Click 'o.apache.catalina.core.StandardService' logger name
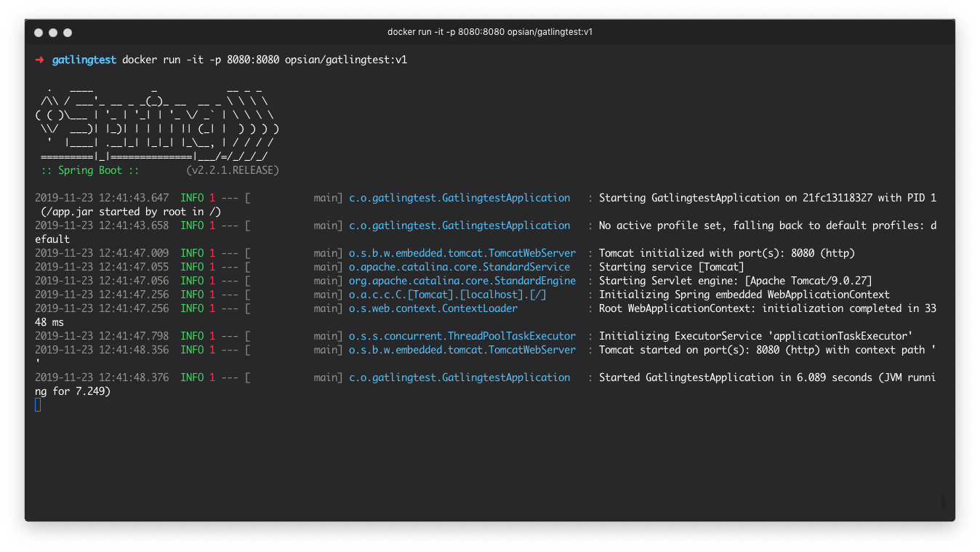Screen dimensions: 980x552 click(459, 267)
